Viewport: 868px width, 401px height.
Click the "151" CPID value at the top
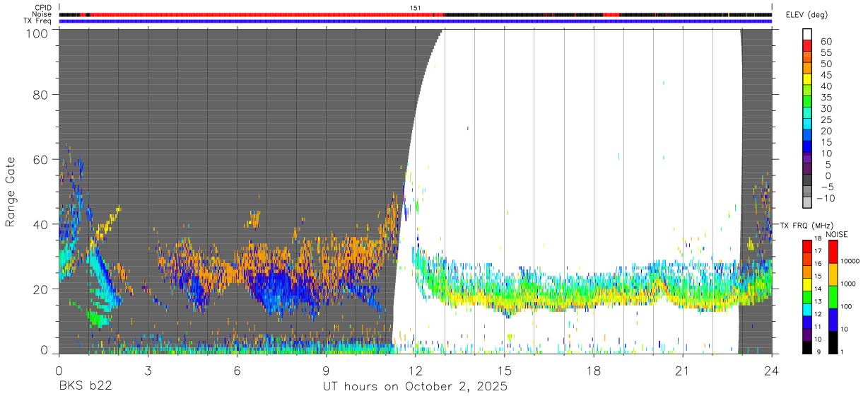[x=415, y=8]
